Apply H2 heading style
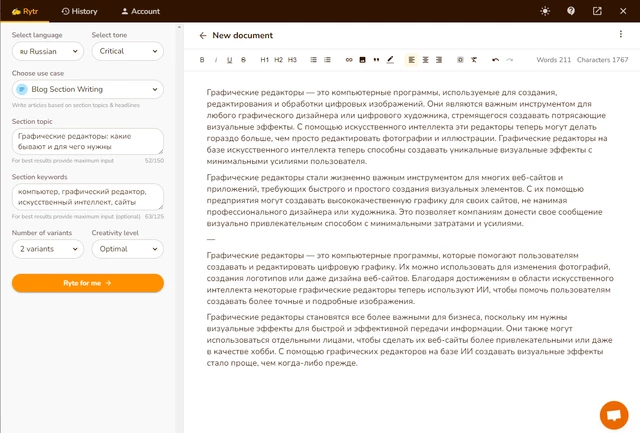The height and width of the screenshot is (433, 640). point(278,60)
